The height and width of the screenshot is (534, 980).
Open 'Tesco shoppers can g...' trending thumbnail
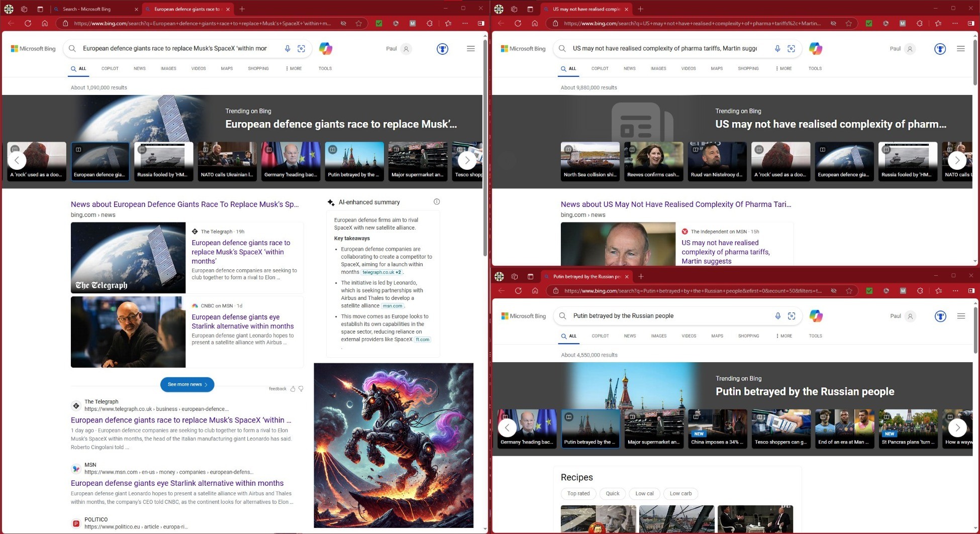pos(781,429)
